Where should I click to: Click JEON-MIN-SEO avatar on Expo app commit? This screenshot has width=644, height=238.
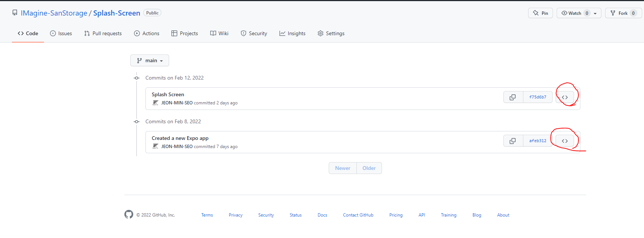click(x=155, y=147)
